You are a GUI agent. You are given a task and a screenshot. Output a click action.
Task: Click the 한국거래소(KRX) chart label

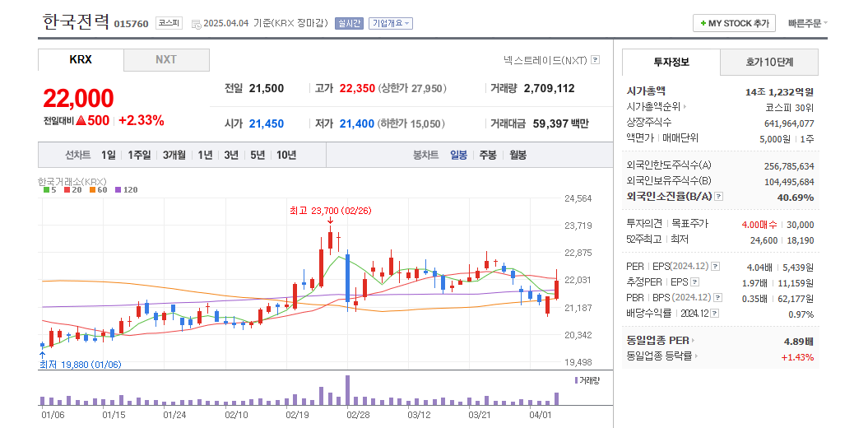click(x=72, y=181)
